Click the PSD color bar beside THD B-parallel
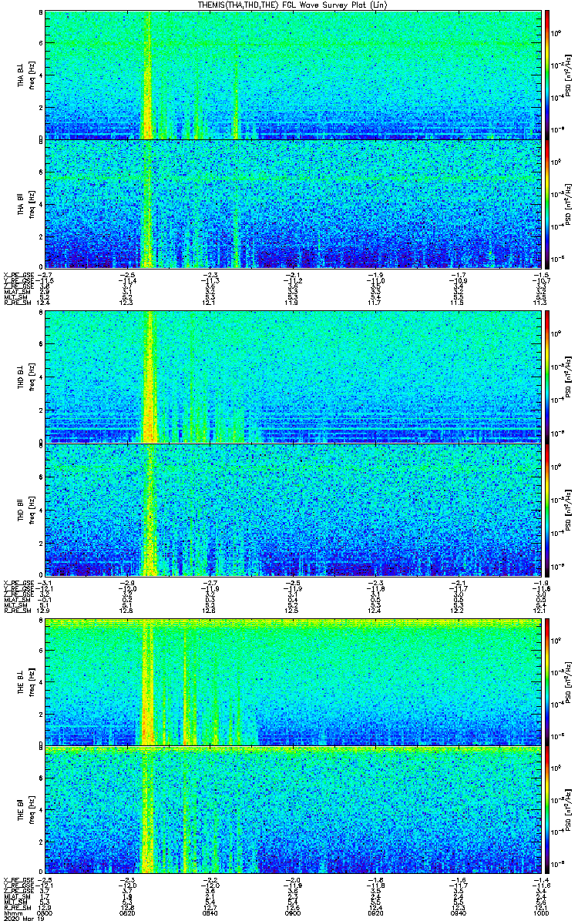The width and height of the screenshot is (578, 924). click(x=547, y=509)
